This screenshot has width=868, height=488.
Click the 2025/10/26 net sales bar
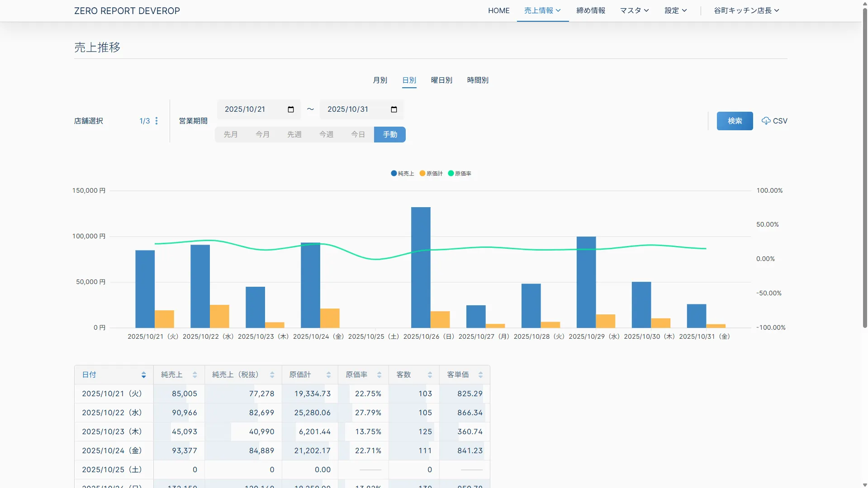(x=421, y=267)
